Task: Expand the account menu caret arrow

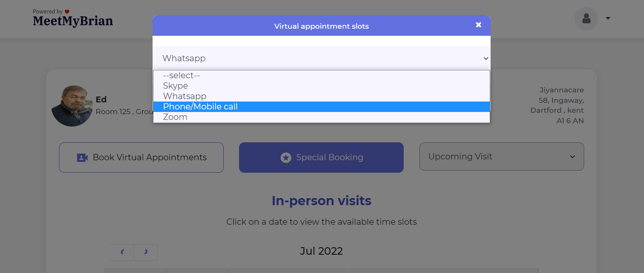Action: click(608, 18)
